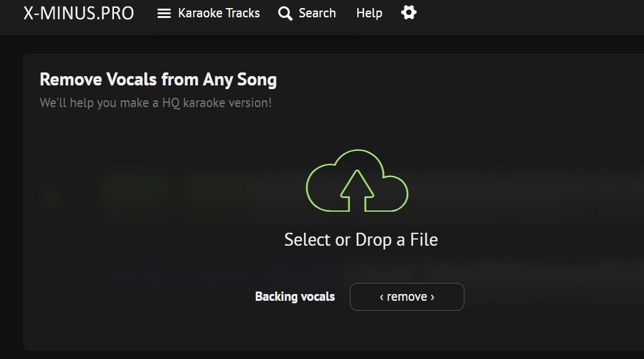Viewport: 644px width, 359px height.
Task: Click the magnifying glass search icon
Action: (285, 14)
